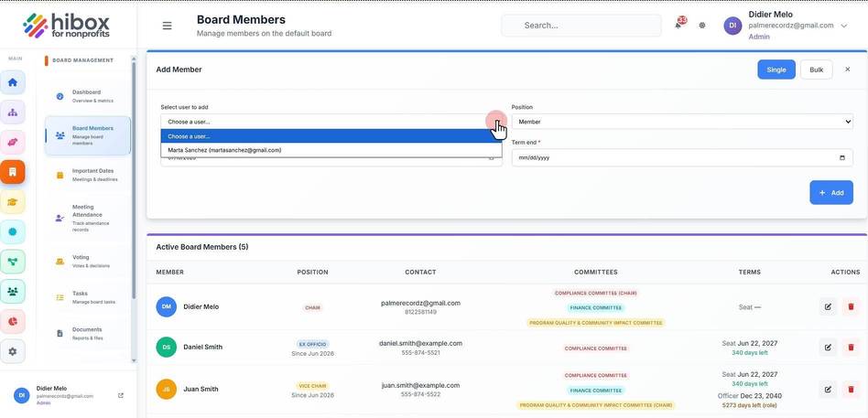The width and height of the screenshot is (868, 418).
Task: Click the hibox for nonprofits logo
Action: coord(67,25)
